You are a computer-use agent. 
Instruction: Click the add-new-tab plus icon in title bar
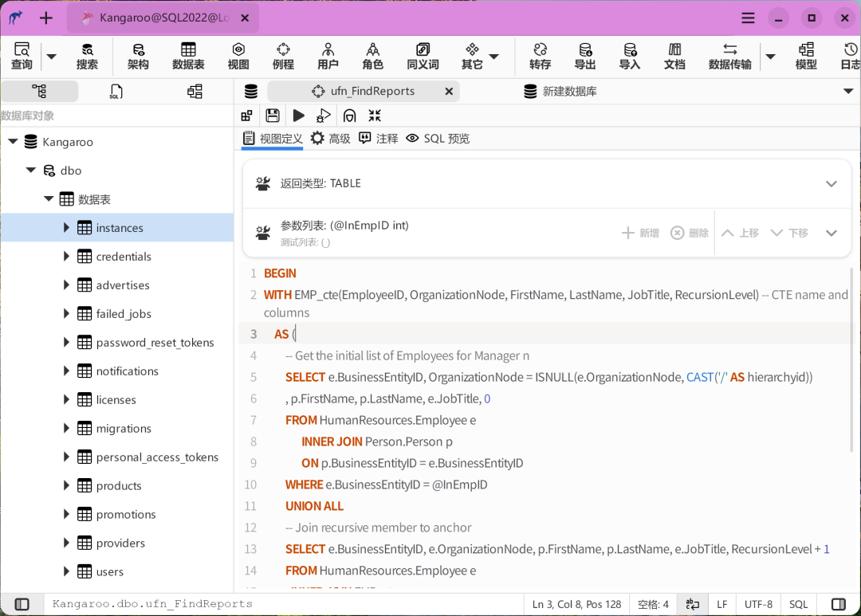pos(46,18)
